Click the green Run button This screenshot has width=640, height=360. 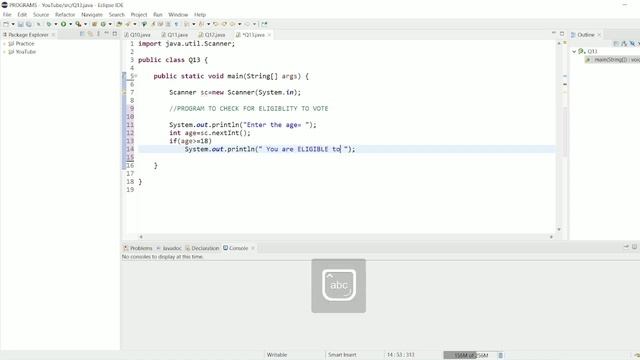pyautogui.click(x=63, y=24)
